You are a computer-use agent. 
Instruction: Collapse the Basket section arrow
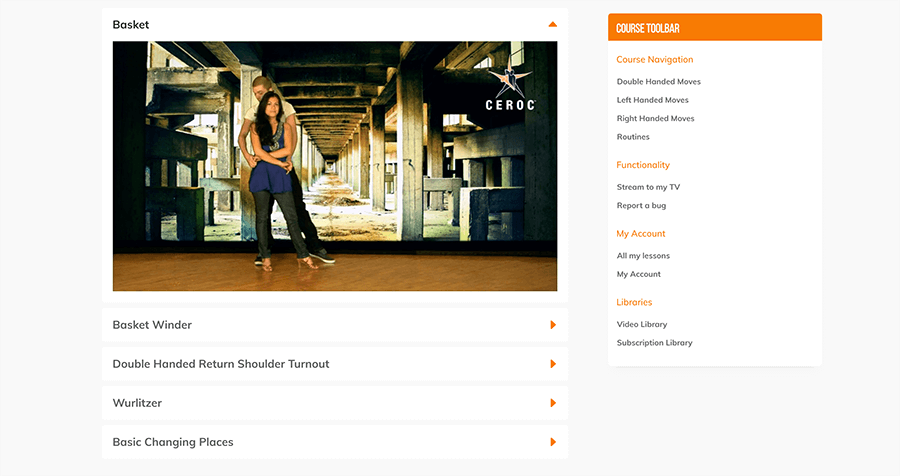point(552,24)
